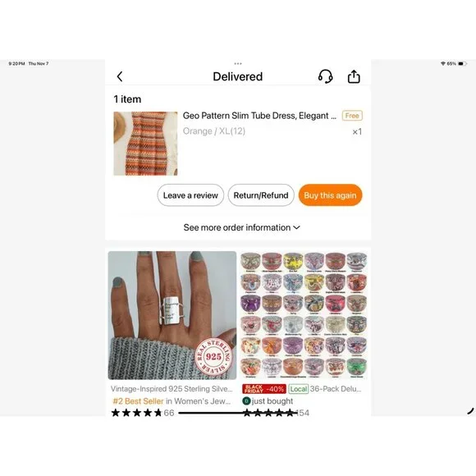
Task: Check the battery status icon
Action: pos(462,63)
